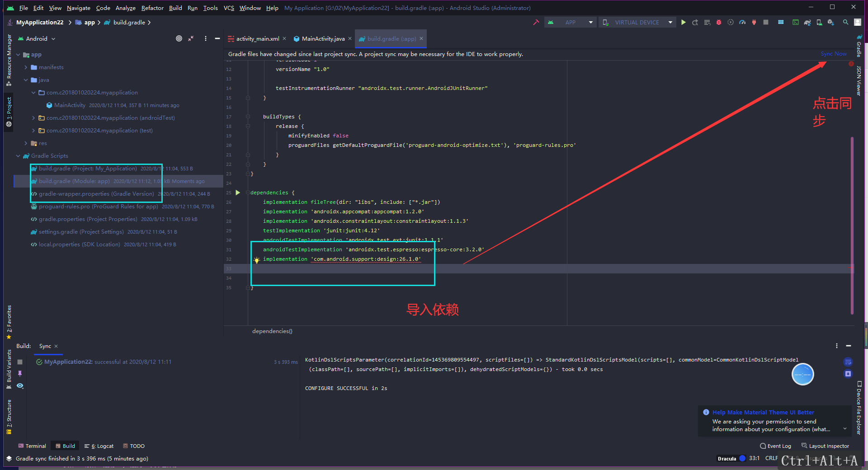Hide the Project panel minus icon
This screenshot has height=470, width=868.
point(217,38)
